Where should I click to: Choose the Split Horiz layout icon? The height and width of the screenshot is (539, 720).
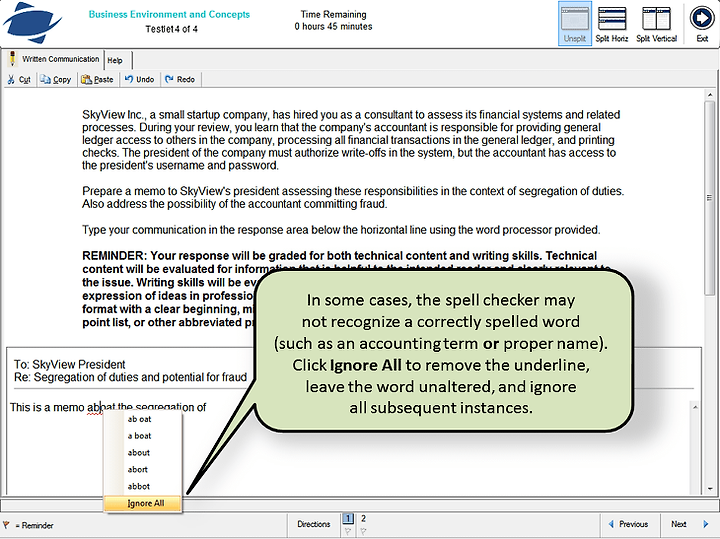click(612, 23)
